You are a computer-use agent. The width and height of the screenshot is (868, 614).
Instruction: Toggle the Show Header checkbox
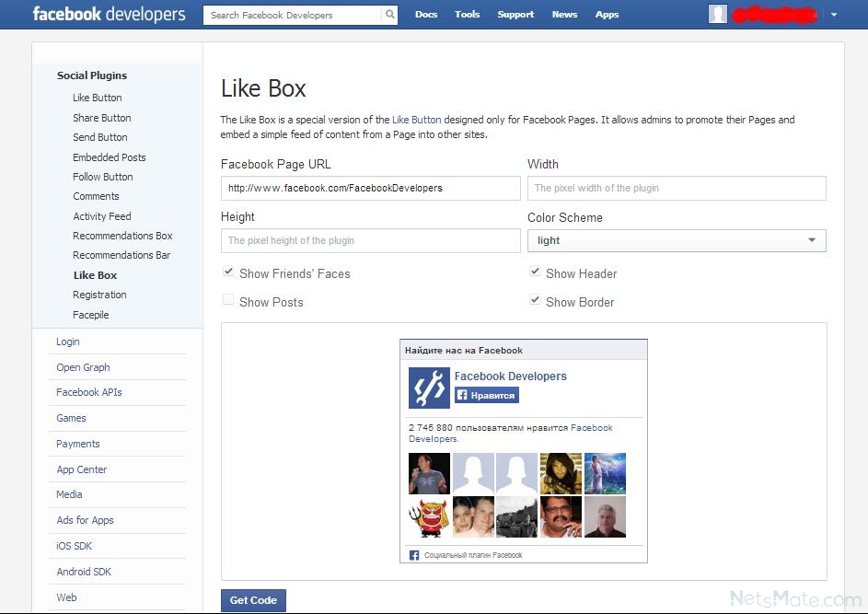535,272
